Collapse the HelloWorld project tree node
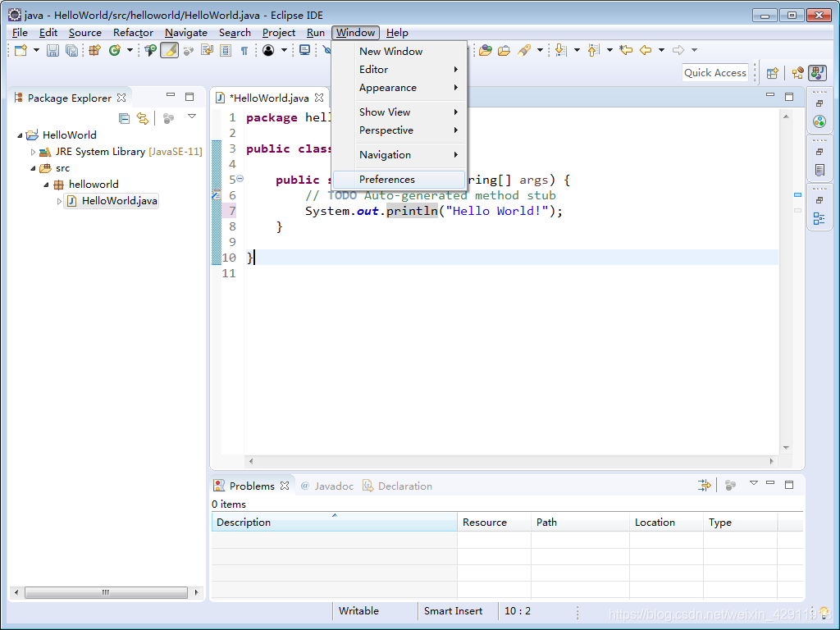Image resolution: width=840 pixels, height=630 pixels. click(x=20, y=135)
